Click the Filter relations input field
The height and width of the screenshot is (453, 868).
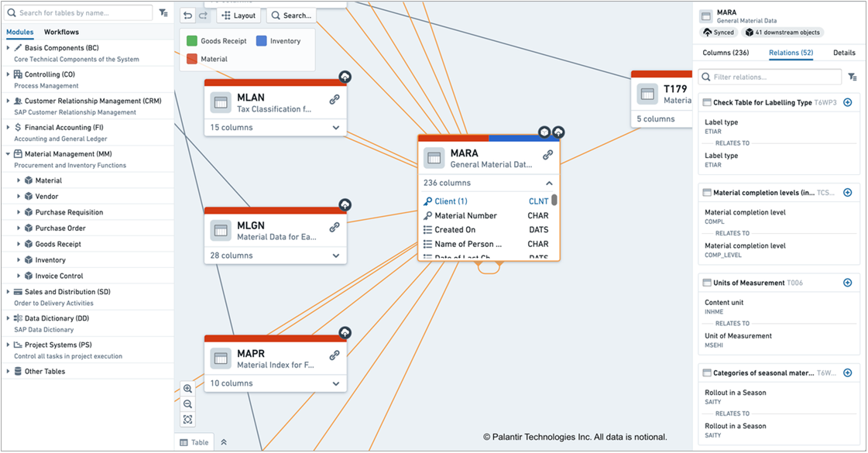(x=770, y=77)
